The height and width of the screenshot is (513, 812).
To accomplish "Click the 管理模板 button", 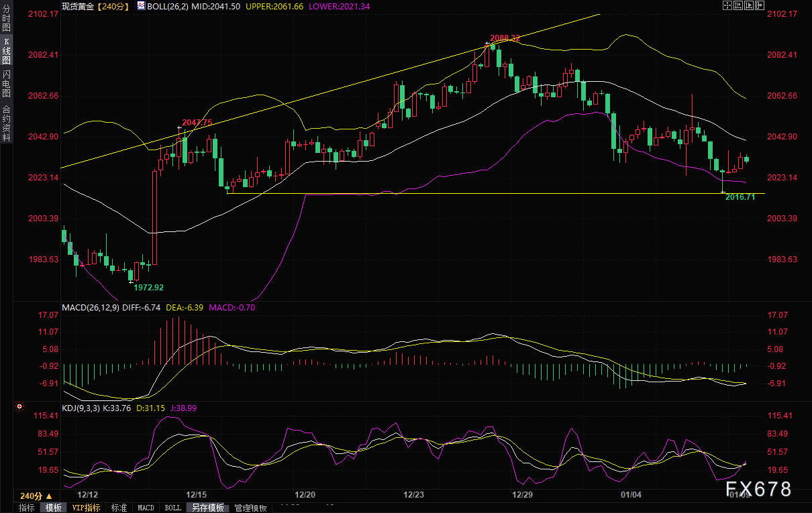I will pos(250,508).
